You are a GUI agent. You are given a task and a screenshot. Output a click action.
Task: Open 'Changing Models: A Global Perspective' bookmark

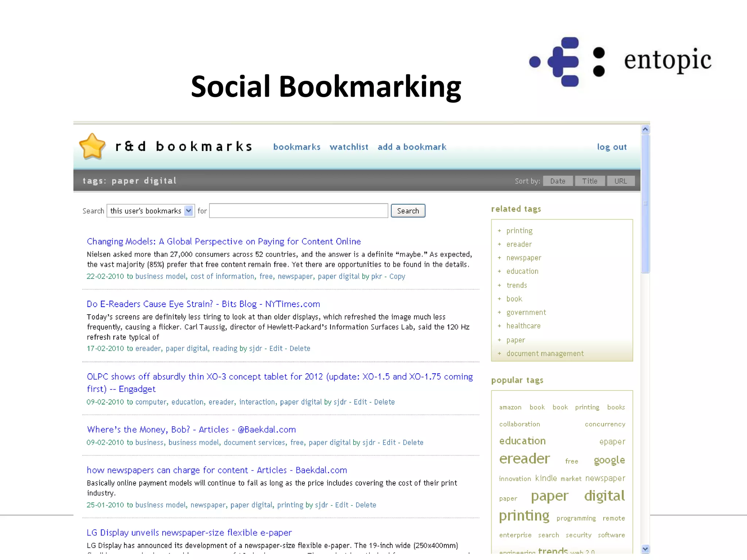click(224, 241)
